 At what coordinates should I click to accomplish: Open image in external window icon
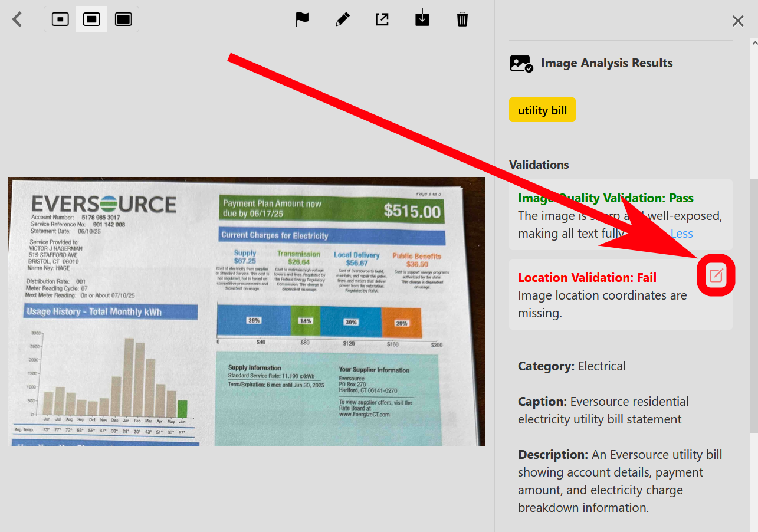382,19
